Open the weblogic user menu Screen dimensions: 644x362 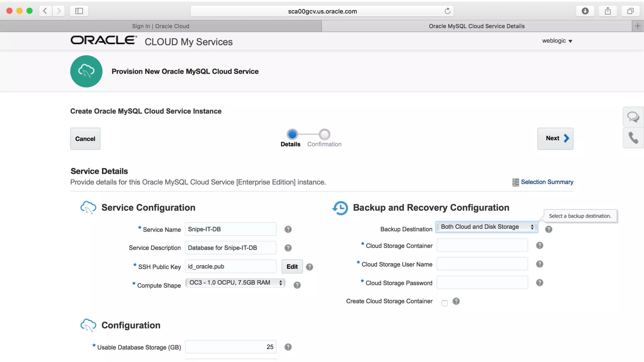[557, 41]
